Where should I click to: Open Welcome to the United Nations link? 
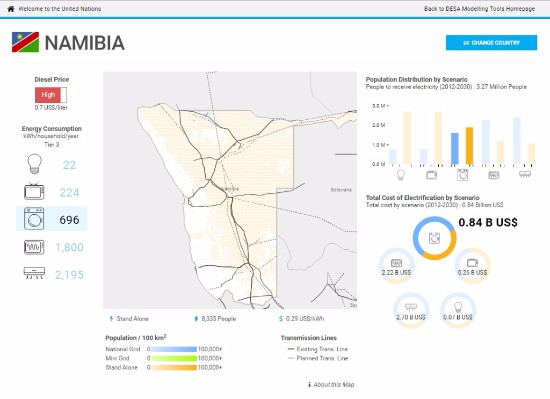60,9
